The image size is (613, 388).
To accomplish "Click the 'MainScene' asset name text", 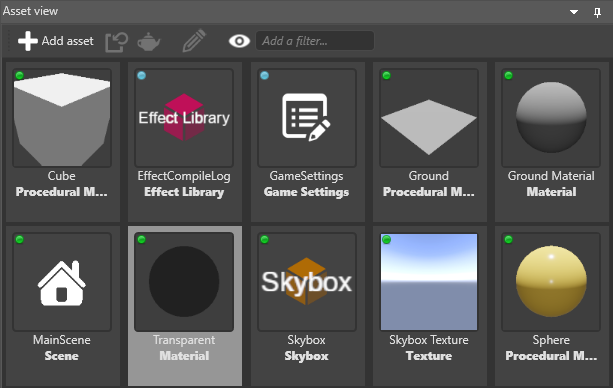I will tap(62, 340).
